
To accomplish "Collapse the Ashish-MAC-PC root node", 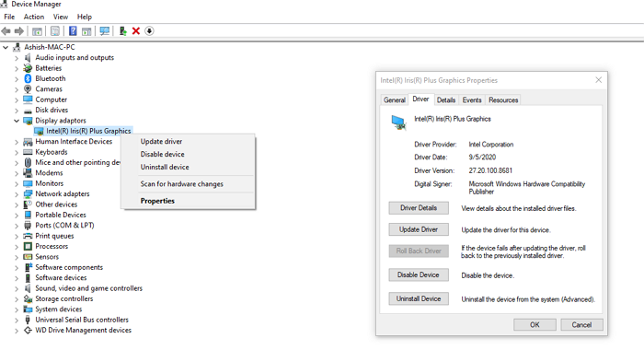I will [x=6, y=47].
